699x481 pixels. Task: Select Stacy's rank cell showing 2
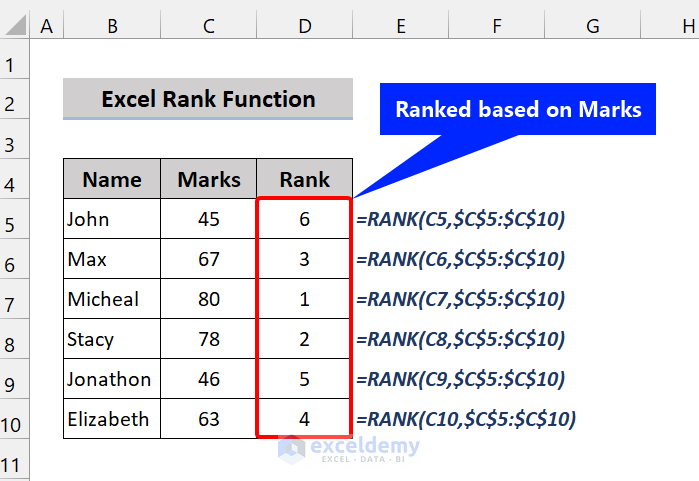coord(304,339)
